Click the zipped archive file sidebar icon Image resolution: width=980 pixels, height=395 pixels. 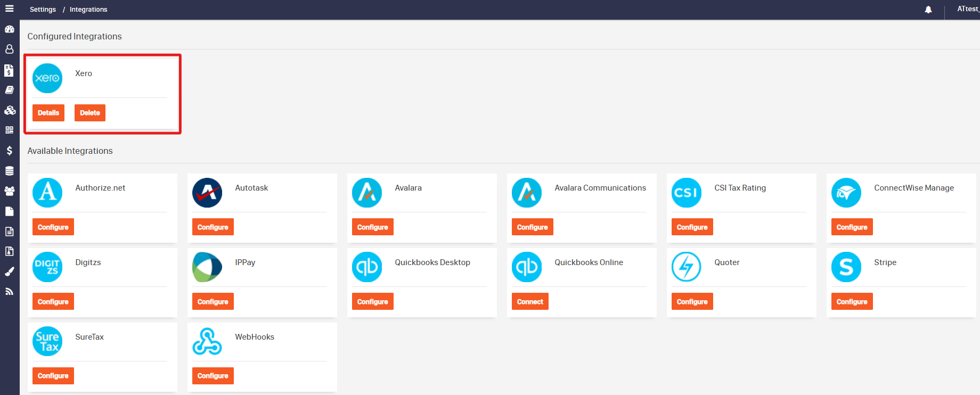(10, 251)
